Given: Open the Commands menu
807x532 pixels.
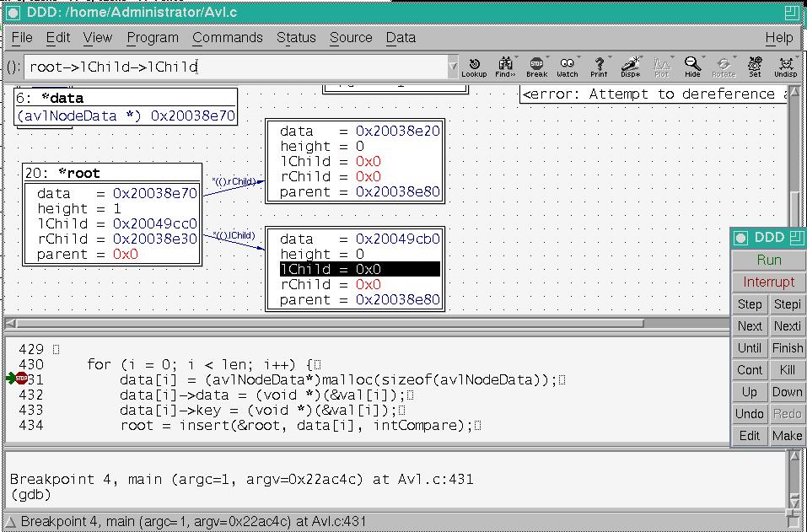Looking at the screenshot, I should pyautogui.click(x=228, y=38).
